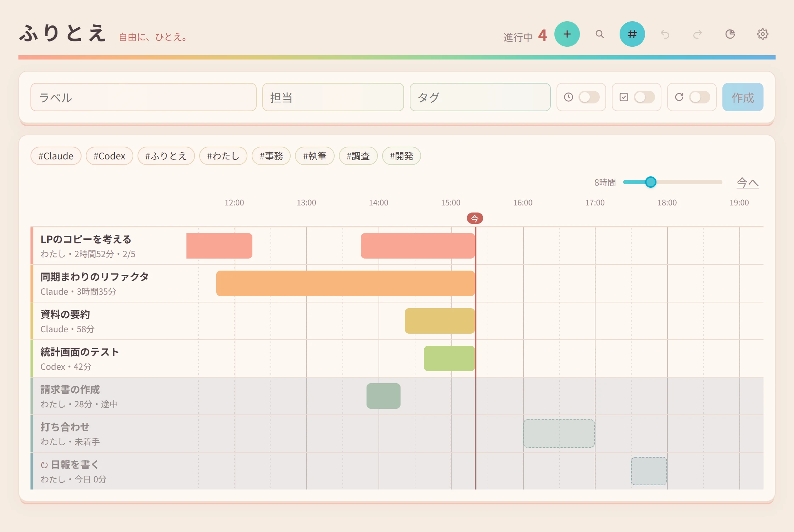The height and width of the screenshot is (532, 794).
Task: Select the 請求書の作成 task row
Action: 397,396
